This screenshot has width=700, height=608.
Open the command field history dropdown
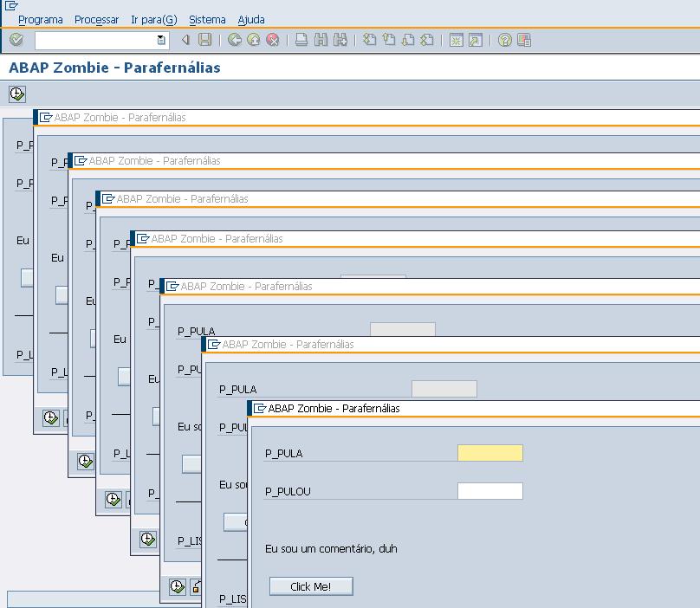point(161,40)
